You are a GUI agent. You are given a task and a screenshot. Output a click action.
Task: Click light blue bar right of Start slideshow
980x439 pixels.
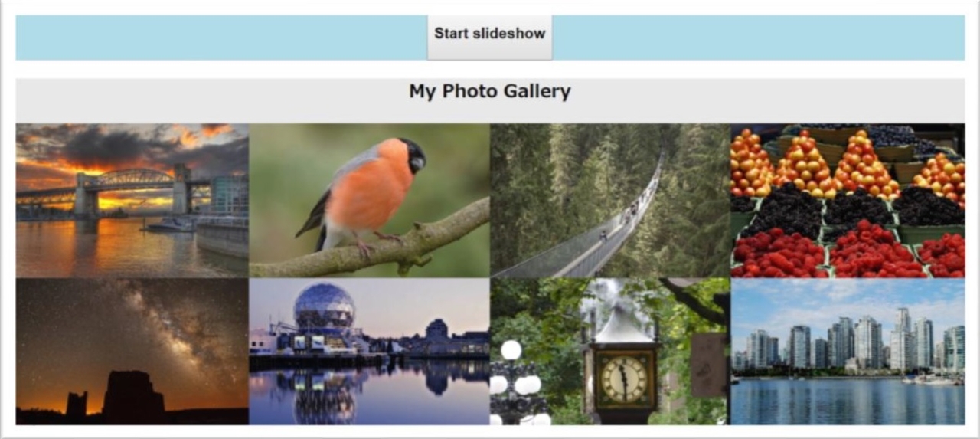(759, 38)
